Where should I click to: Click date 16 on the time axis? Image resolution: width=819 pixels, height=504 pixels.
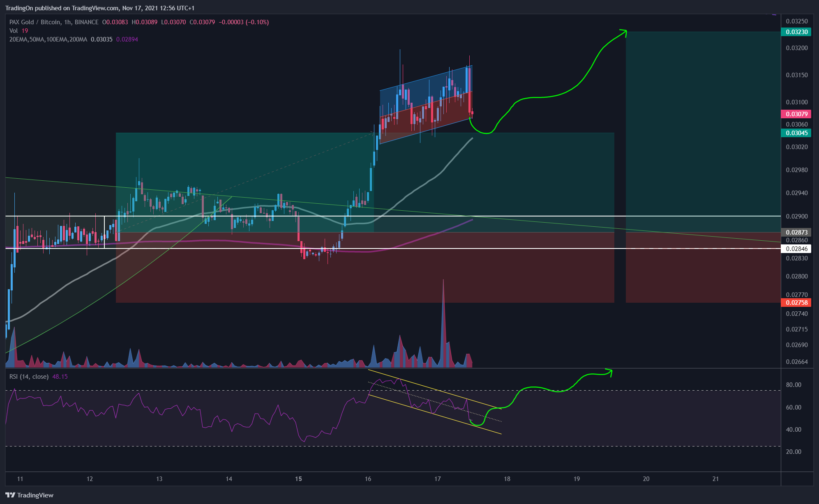(368, 479)
